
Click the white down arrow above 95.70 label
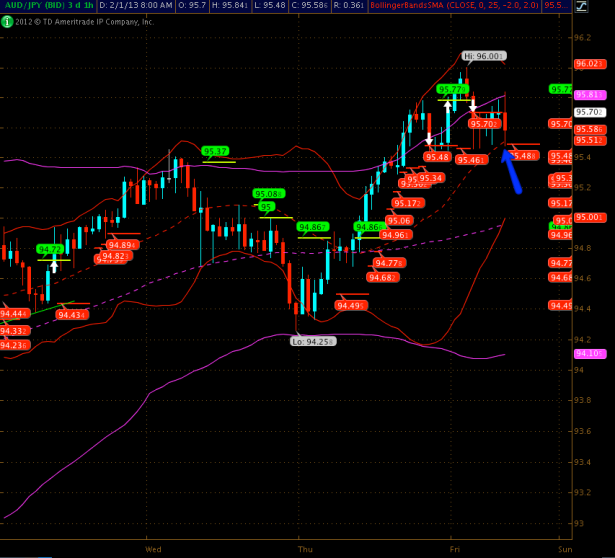pos(474,107)
